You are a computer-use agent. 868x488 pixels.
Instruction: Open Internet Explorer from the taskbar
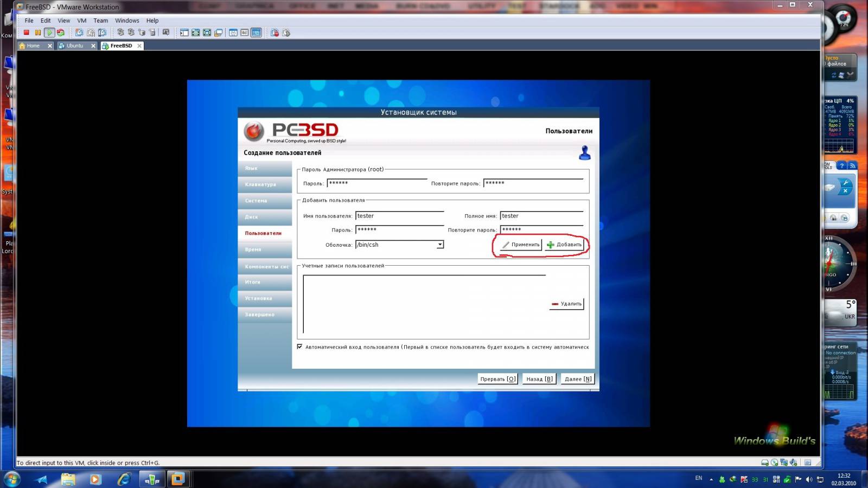point(124,479)
